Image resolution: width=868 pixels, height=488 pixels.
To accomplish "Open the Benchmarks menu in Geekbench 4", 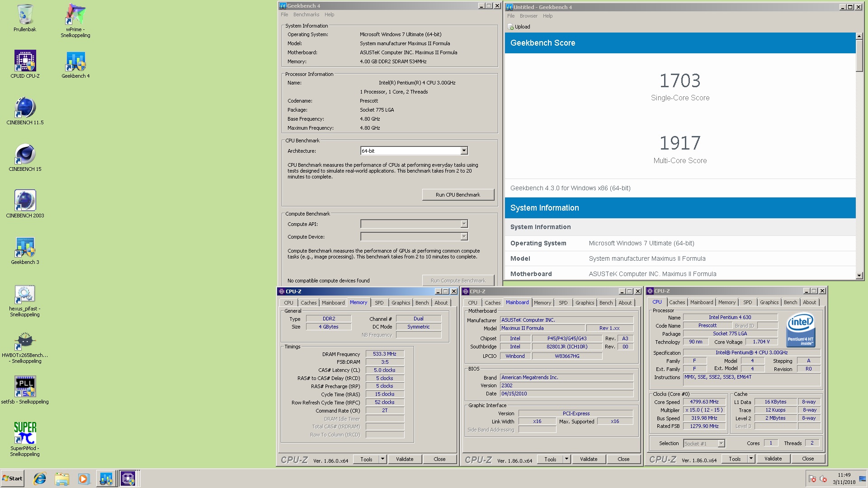I will pos(306,14).
